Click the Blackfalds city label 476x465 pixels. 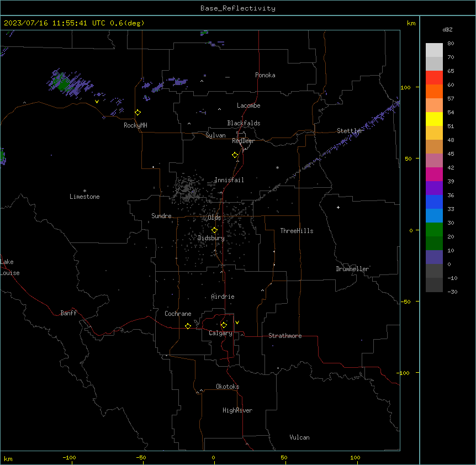click(x=244, y=123)
